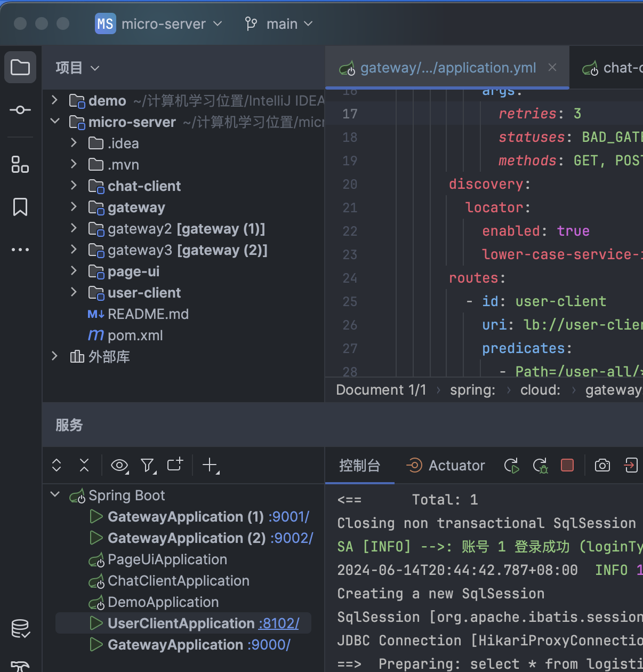Expand the gateway2 module

[x=74, y=228]
